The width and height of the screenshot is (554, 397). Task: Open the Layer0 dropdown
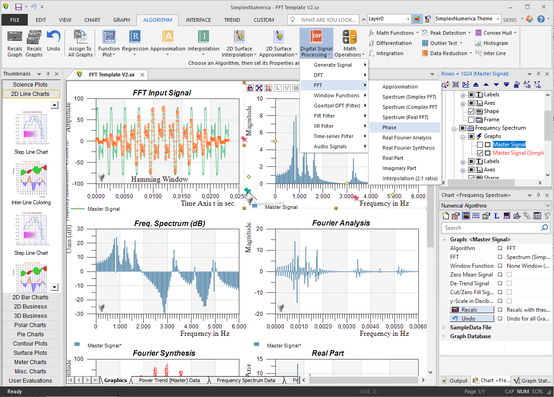click(x=408, y=19)
